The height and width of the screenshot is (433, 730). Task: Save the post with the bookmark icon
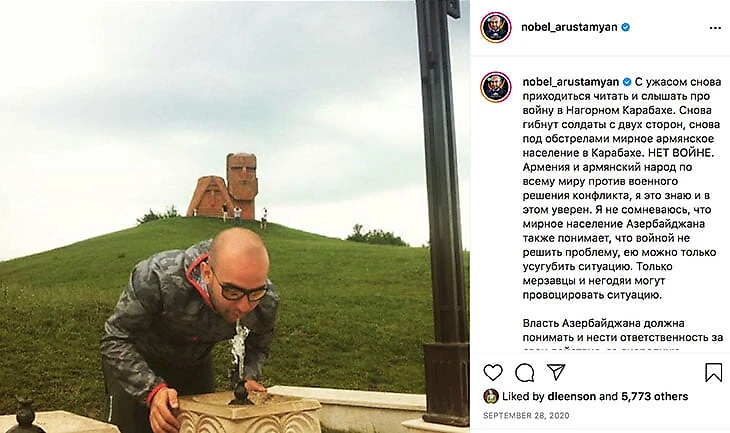click(x=713, y=372)
